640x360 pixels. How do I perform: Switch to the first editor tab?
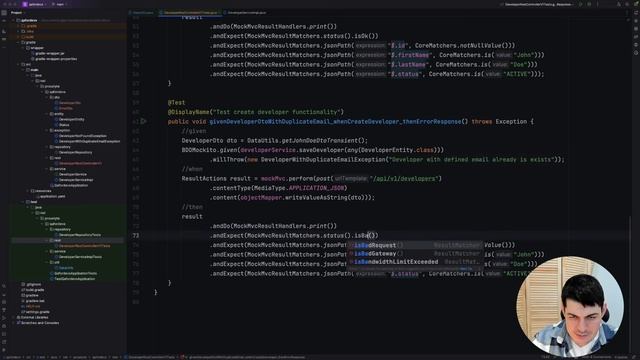pyautogui.click(x=143, y=13)
